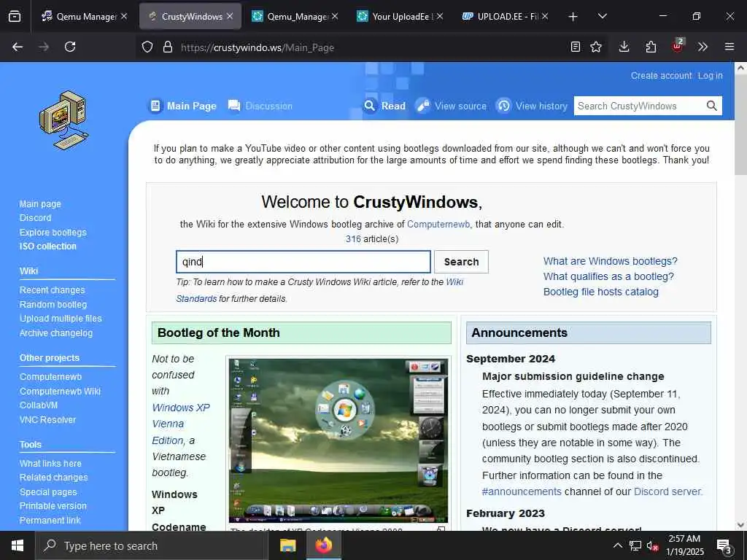This screenshot has width=747, height=560.
Task: Show more tools overflow chevrons
Action: tap(703, 47)
